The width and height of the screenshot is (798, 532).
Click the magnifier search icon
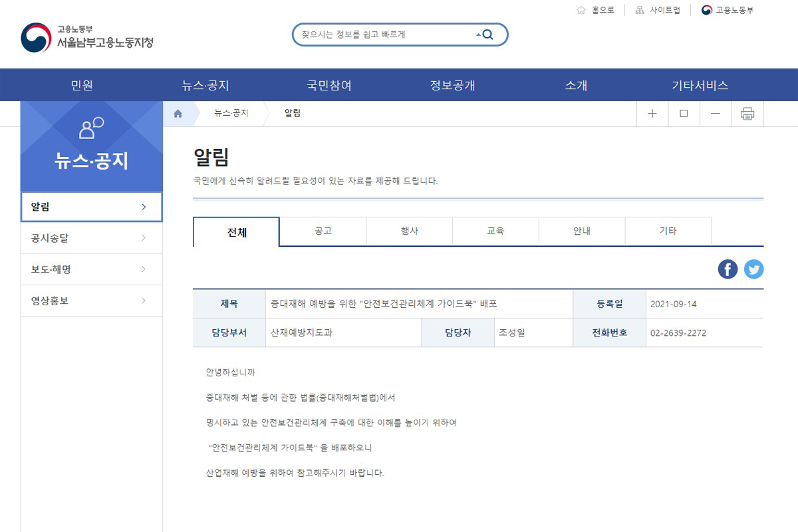click(488, 35)
